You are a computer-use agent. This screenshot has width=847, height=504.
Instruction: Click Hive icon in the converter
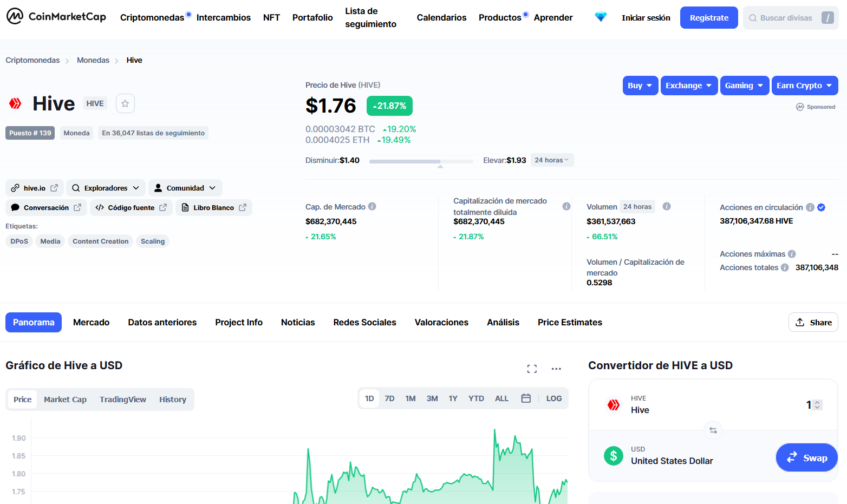pos(614,404)
